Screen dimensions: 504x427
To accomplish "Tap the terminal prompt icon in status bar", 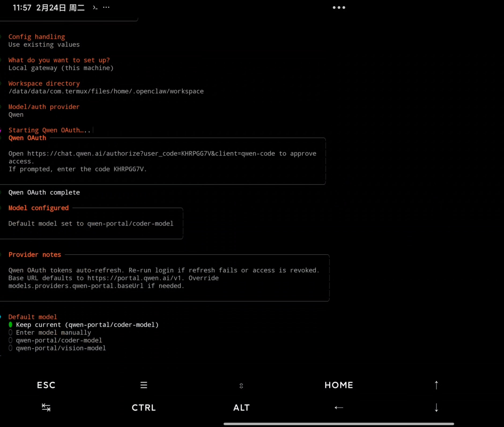I will click(x=95, y=8).
